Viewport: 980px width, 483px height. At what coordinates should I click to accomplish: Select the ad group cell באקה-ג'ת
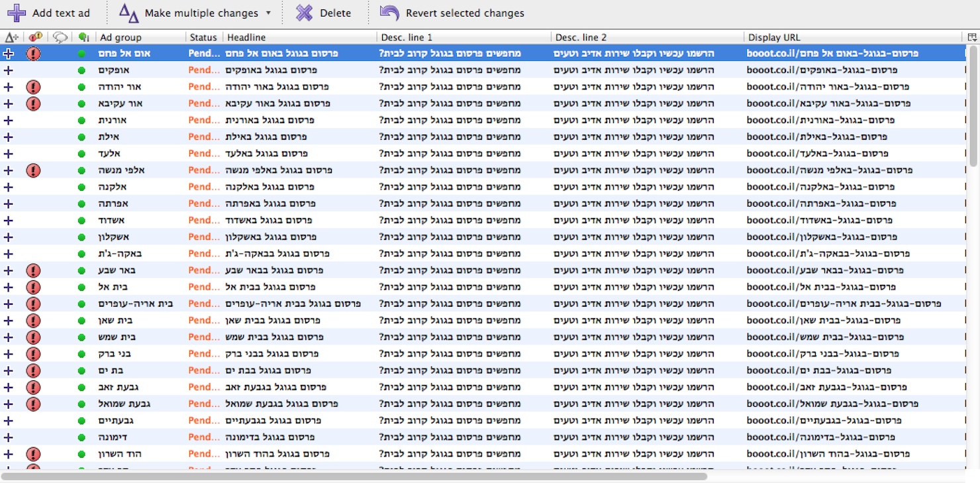(x=120, y=254)
